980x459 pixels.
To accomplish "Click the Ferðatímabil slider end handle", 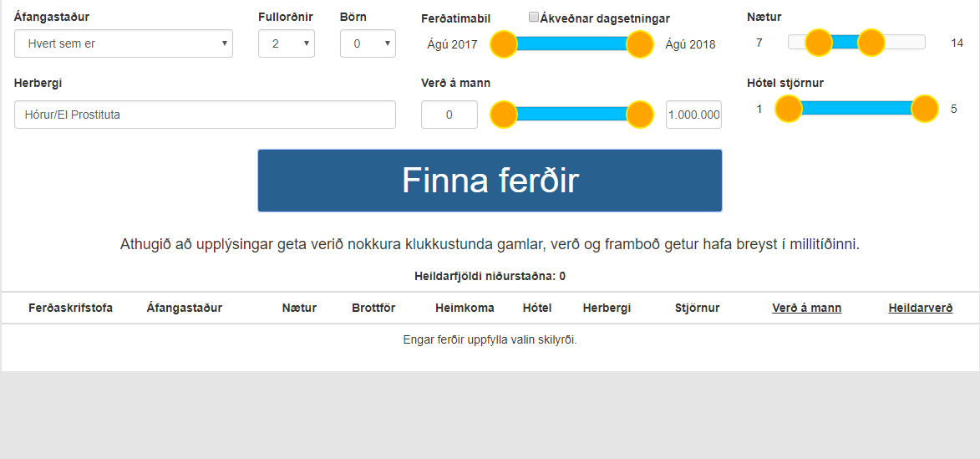I will [639, 44].
